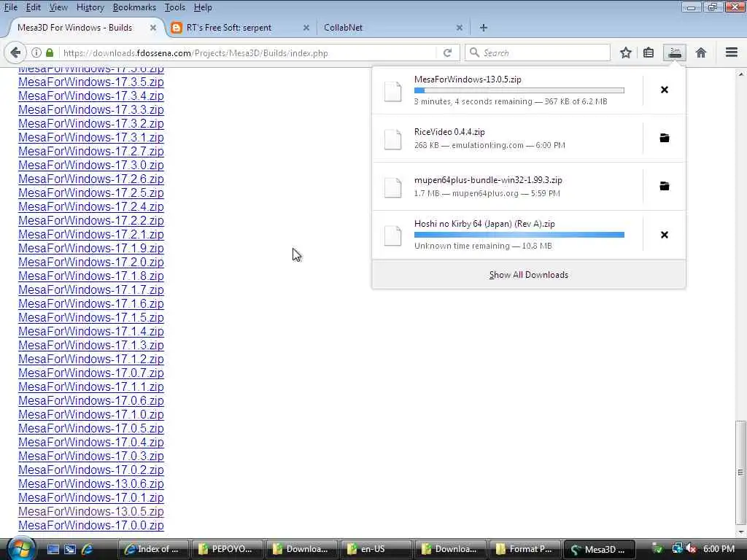Open the Help menu
This screenshot has width=747, height=560.
coord(203,7)
